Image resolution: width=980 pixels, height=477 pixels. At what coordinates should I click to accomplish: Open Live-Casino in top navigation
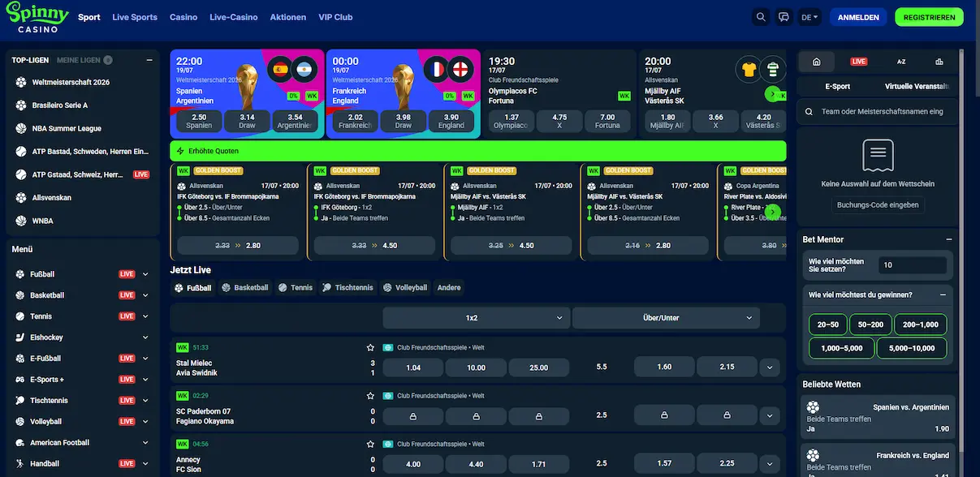click(x=234, y=17)
